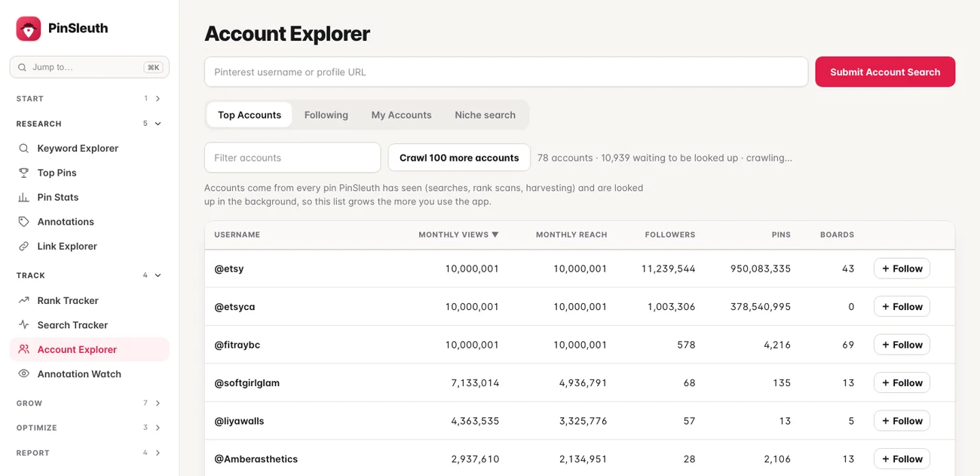Open Search Tracker
The height and width of the screenshot is (476, 980).
click(x=89, y=325)
